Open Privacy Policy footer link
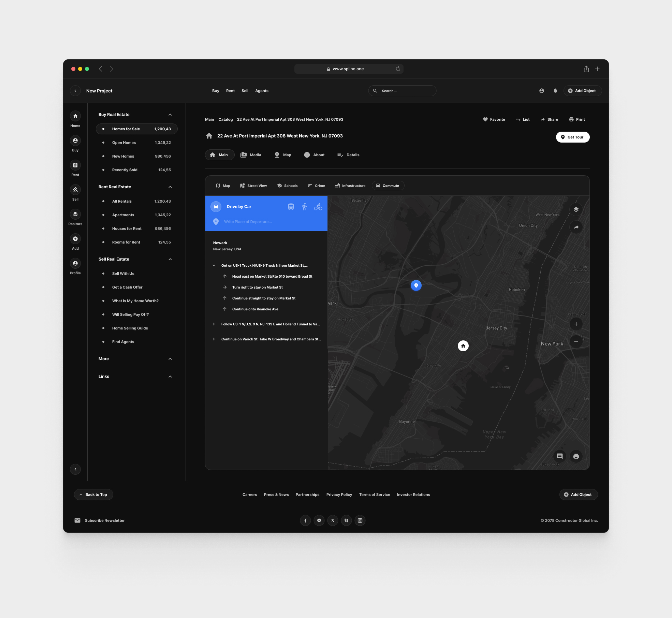The height and width of the screenshot is (618, 672). tap(339, 495)
